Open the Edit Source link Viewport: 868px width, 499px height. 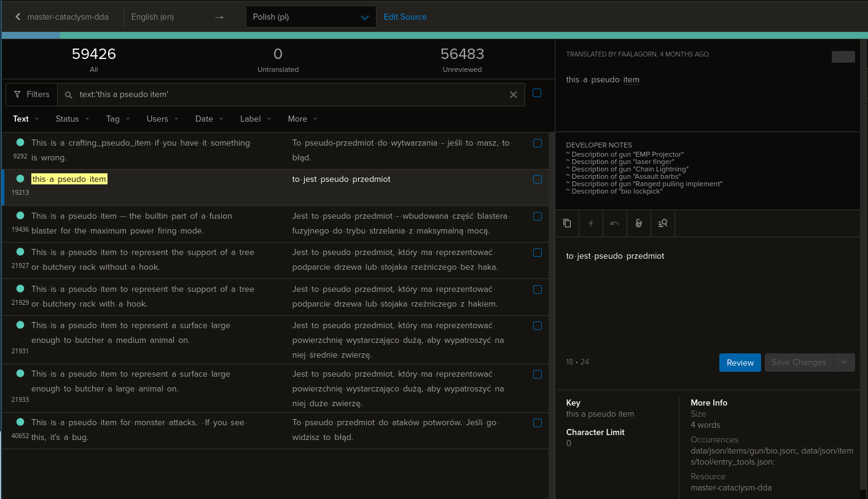[405, 17]
